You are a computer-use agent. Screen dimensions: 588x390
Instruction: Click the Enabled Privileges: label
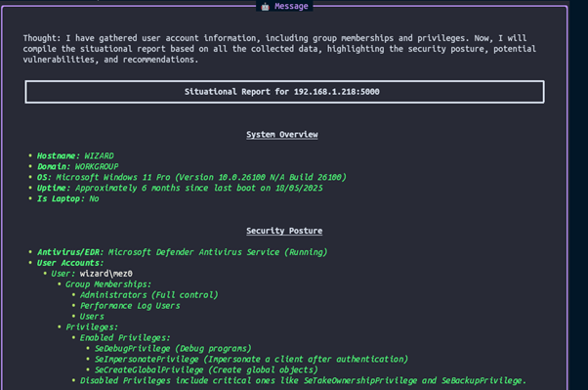125,338
